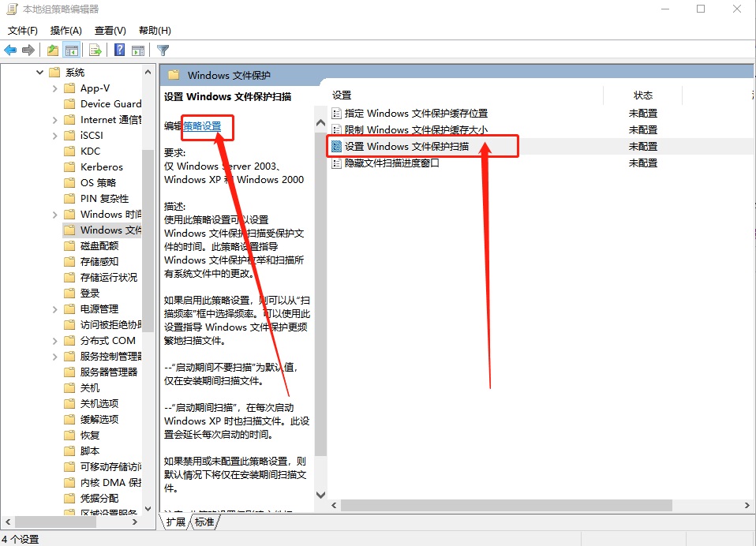
Task: Click the Forward arrow toolbar icon
Action: tap(28, 50)
